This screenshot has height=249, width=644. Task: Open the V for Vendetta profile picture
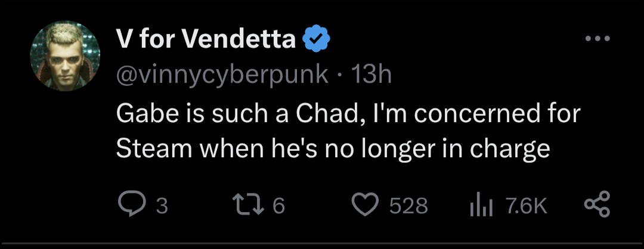point(65,59)
